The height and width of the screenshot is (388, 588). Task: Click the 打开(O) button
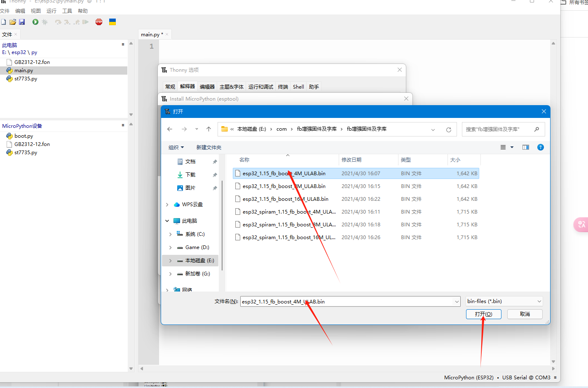(484, 314)
